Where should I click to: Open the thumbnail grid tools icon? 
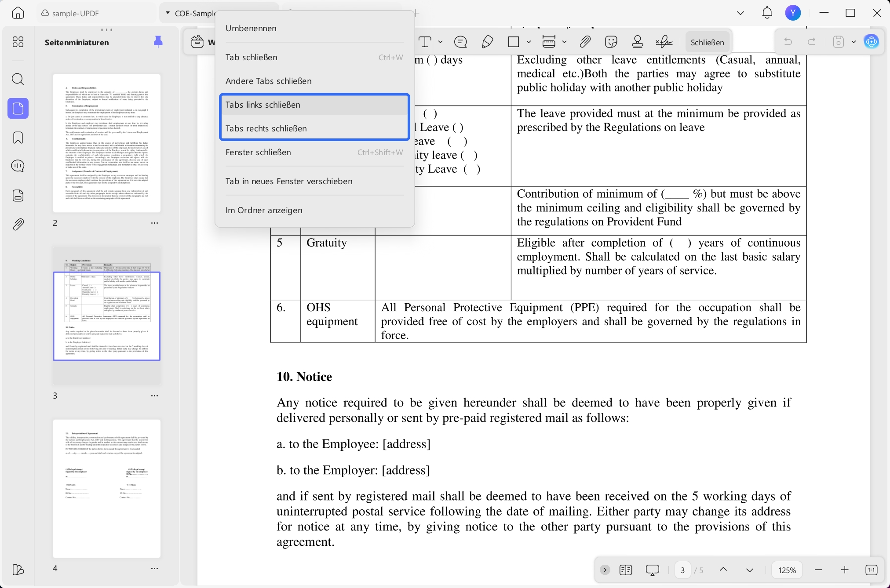(18, 42)
